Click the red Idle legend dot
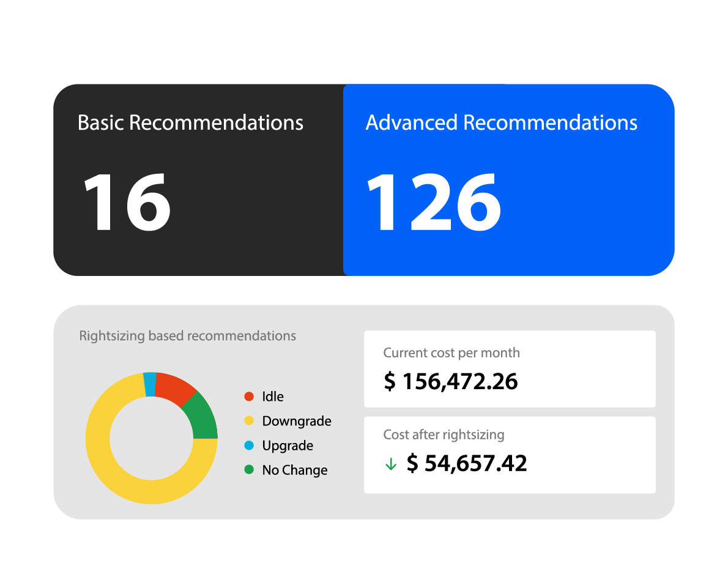Image resolution: width=728 pixels, height=566 pixels. (x=249, y=397)
